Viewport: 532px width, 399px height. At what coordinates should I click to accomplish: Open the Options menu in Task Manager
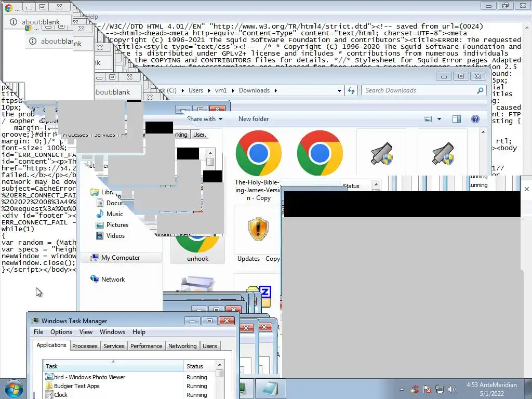[x=61, y=332]
